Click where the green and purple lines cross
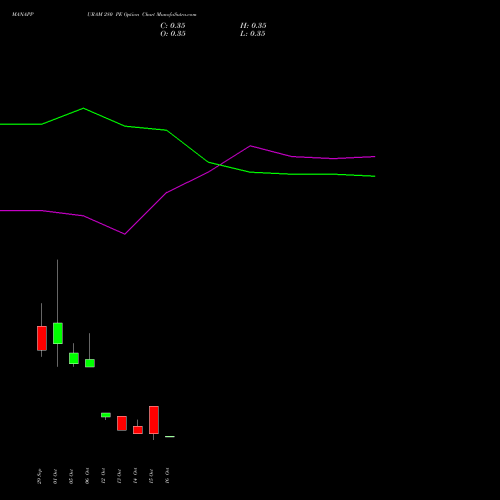Image resolution: width=500 pixels, height=500 pixels. coord(220,165)
